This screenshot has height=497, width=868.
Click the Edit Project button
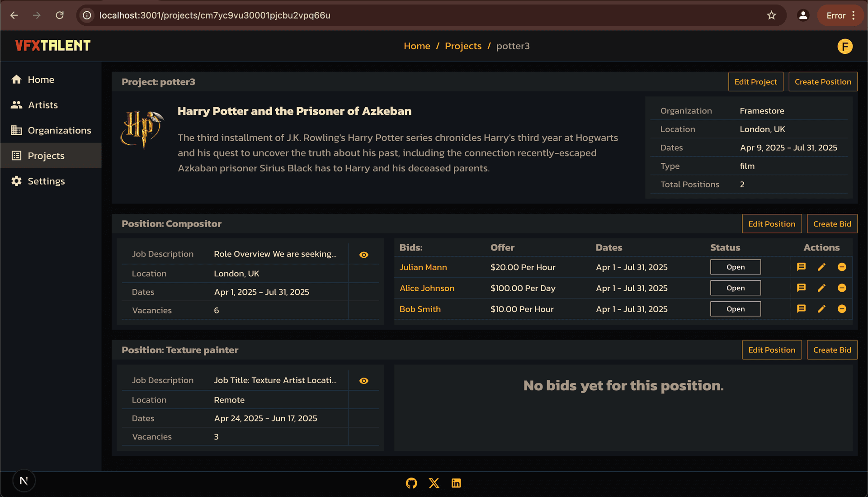point(755,82)
